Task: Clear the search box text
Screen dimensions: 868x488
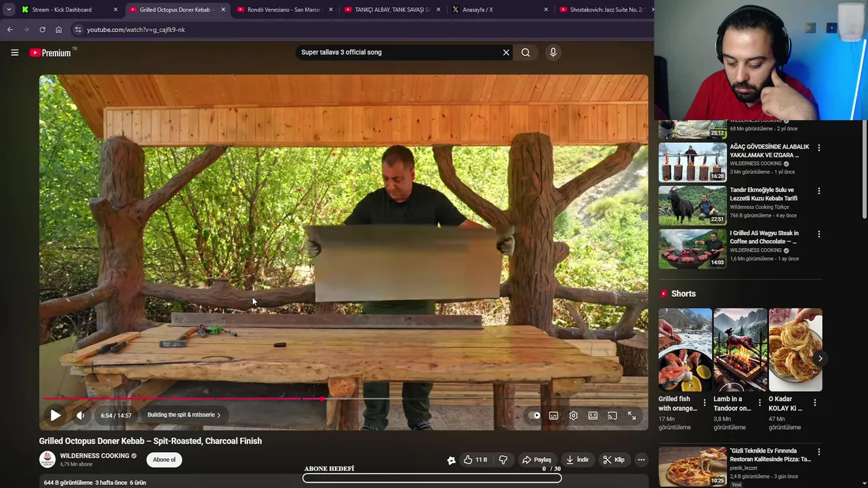Action: 506,52
